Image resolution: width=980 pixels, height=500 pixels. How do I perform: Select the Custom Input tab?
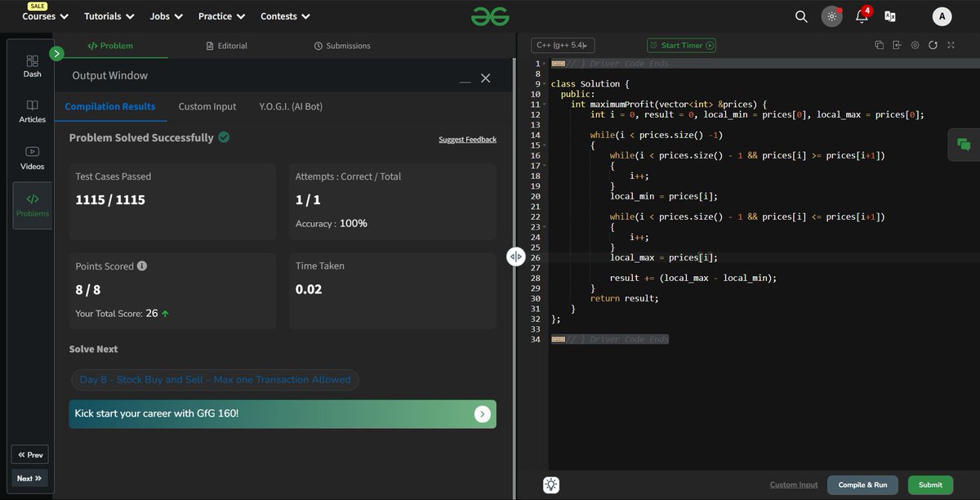pyautogui.click(x=207, y=107)
